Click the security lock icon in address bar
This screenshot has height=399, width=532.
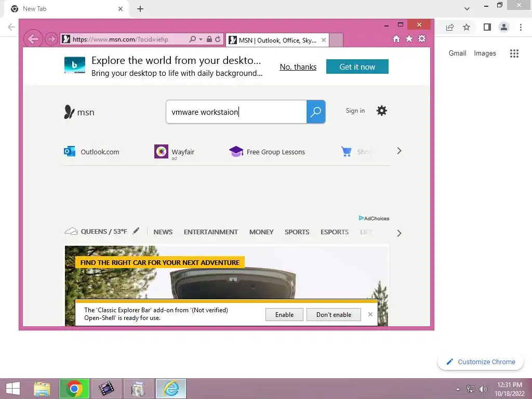coord(209,39)
